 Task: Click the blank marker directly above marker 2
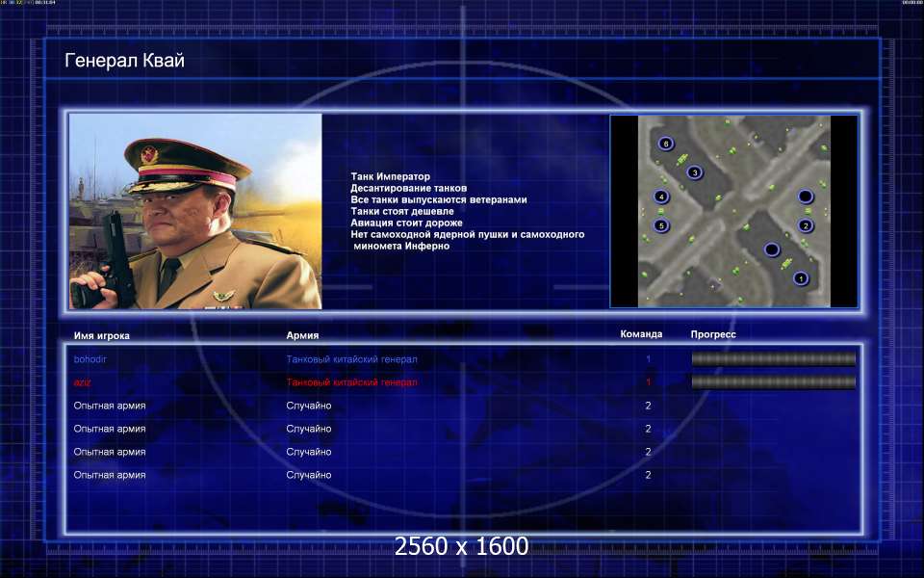[806, 197]
